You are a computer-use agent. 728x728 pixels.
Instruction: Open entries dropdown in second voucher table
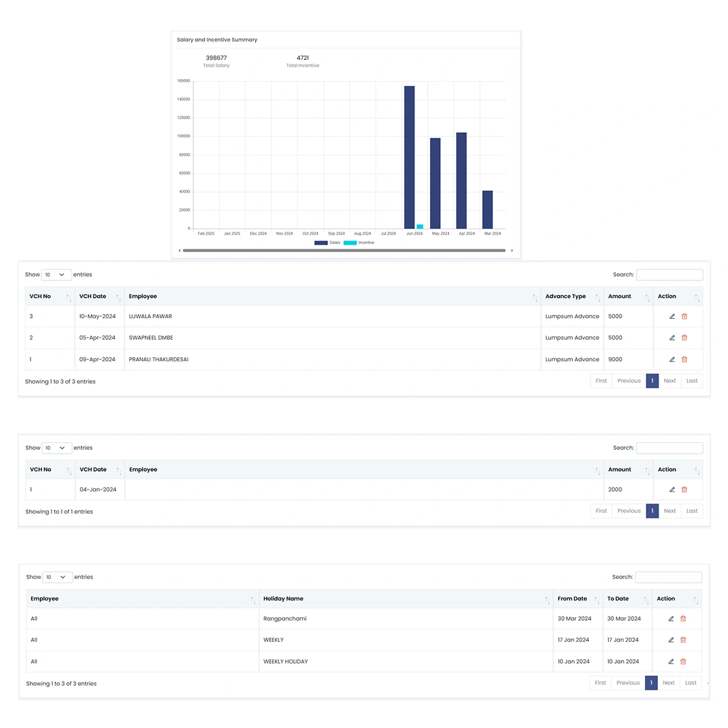[x=57, y=448]
